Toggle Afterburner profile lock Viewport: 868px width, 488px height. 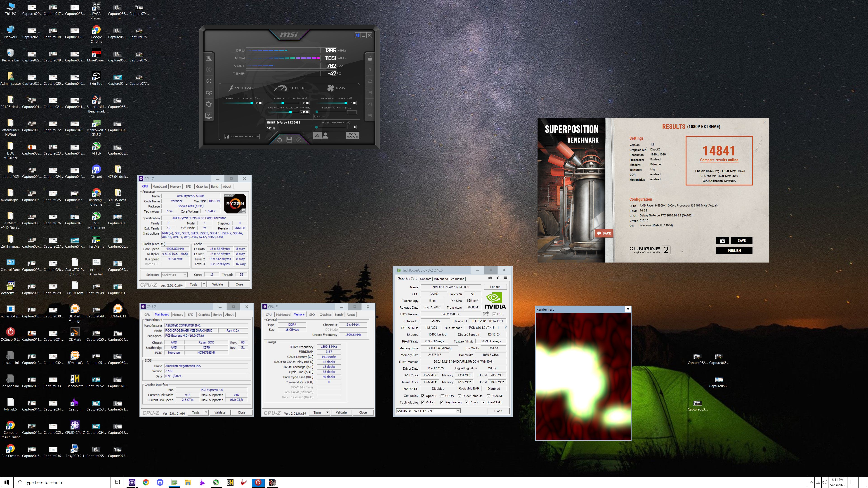(370, 58)
